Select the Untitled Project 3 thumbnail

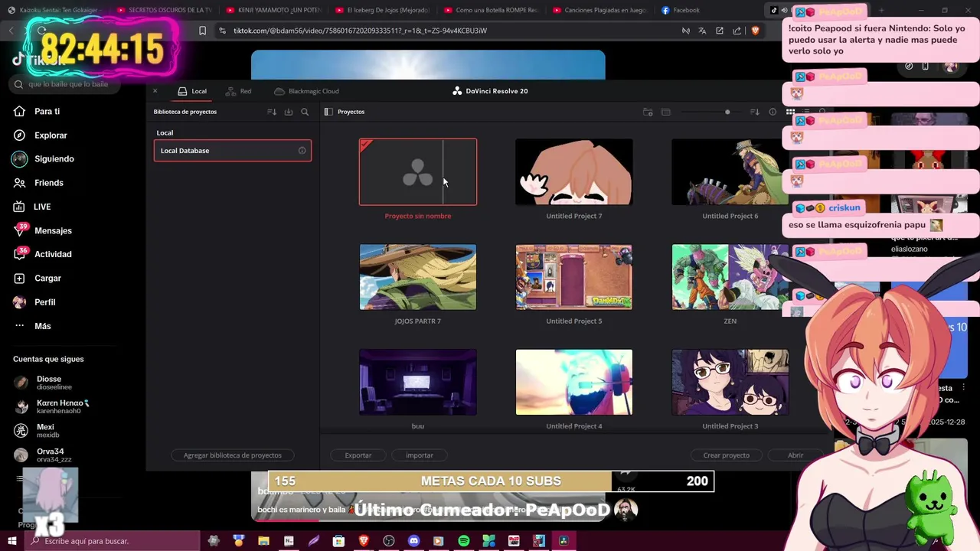click(730, 382)
